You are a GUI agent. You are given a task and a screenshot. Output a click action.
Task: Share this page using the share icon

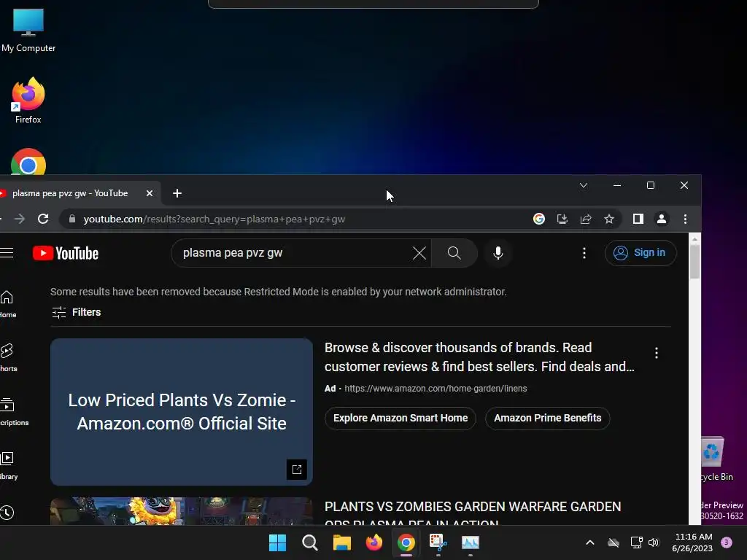[586, 219]
